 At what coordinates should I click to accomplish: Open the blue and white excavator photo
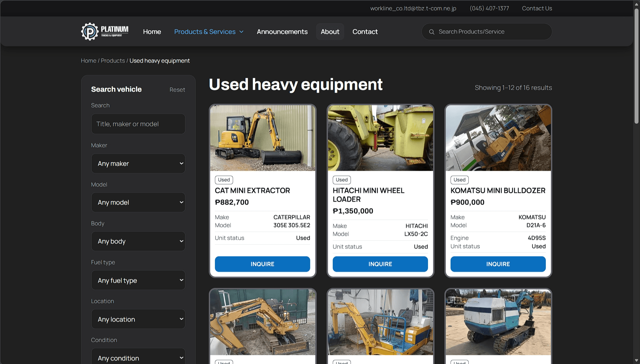(x=498, y=322)
